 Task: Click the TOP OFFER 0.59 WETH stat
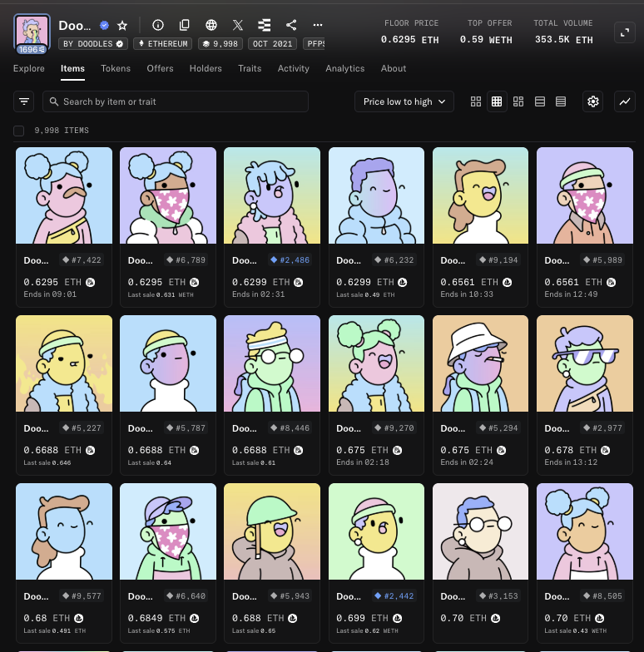[486, 32]
